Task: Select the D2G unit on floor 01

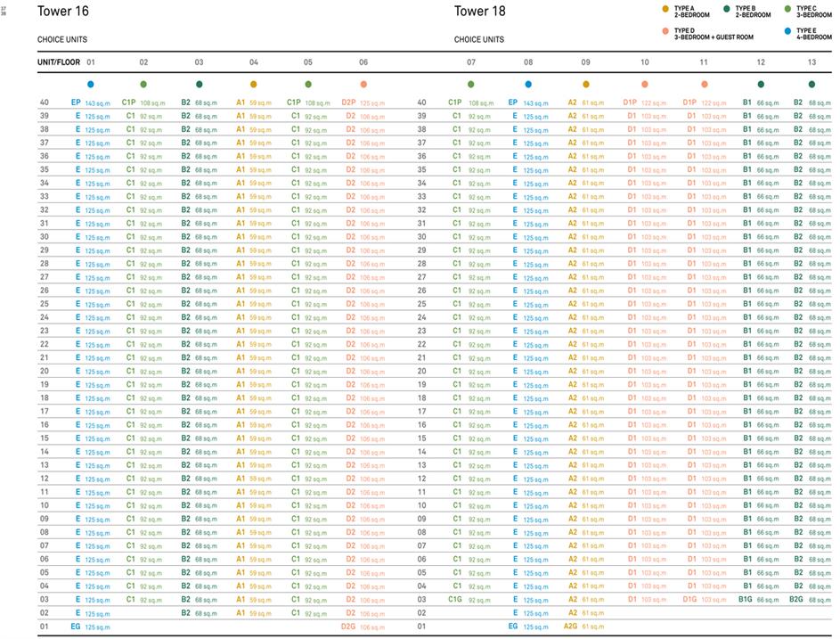Action: tap(362, 627)
